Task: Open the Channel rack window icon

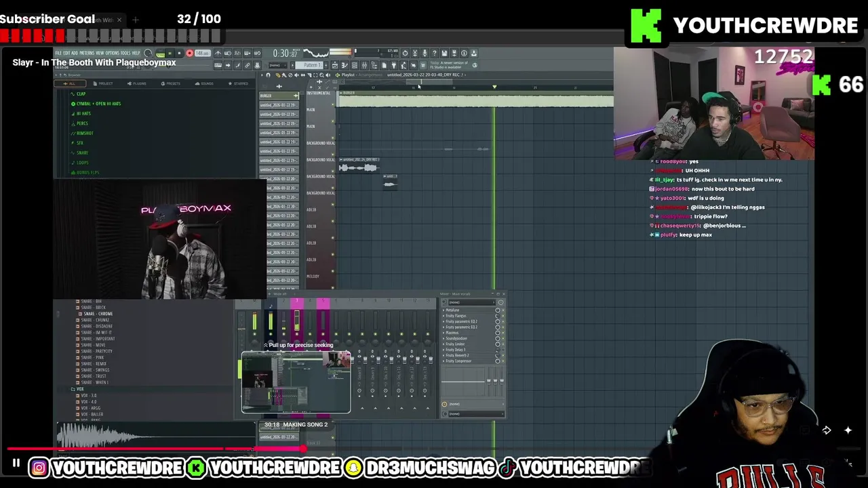Action: [x=355, y=65]
